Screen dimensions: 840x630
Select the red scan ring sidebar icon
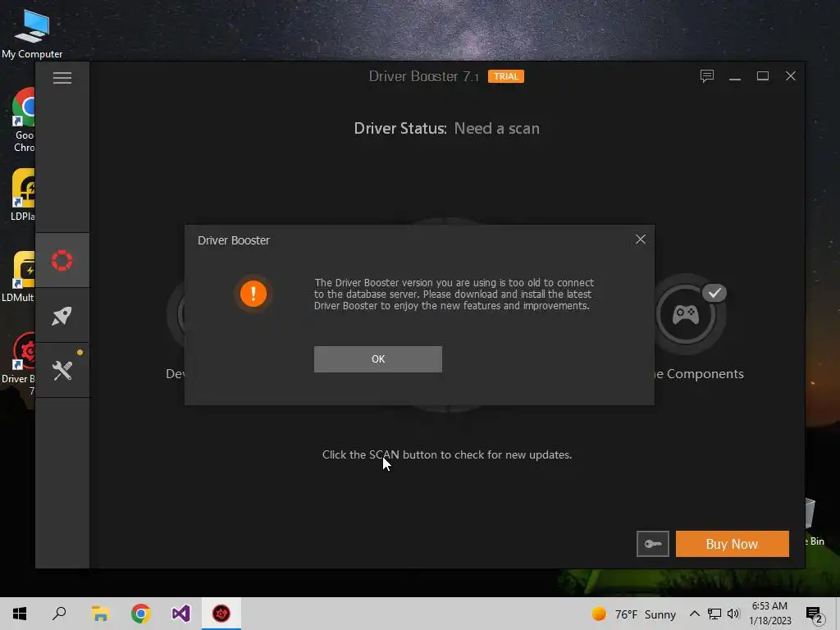pyautogui.click(x=62, y=260)
